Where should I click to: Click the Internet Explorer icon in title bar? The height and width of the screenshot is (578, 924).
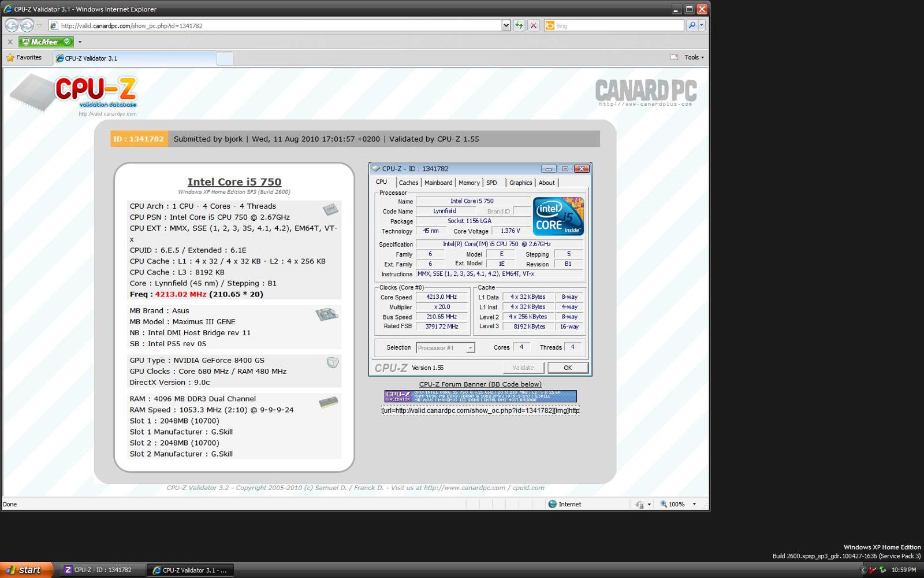pyautogui.click(x=8, y=9)
